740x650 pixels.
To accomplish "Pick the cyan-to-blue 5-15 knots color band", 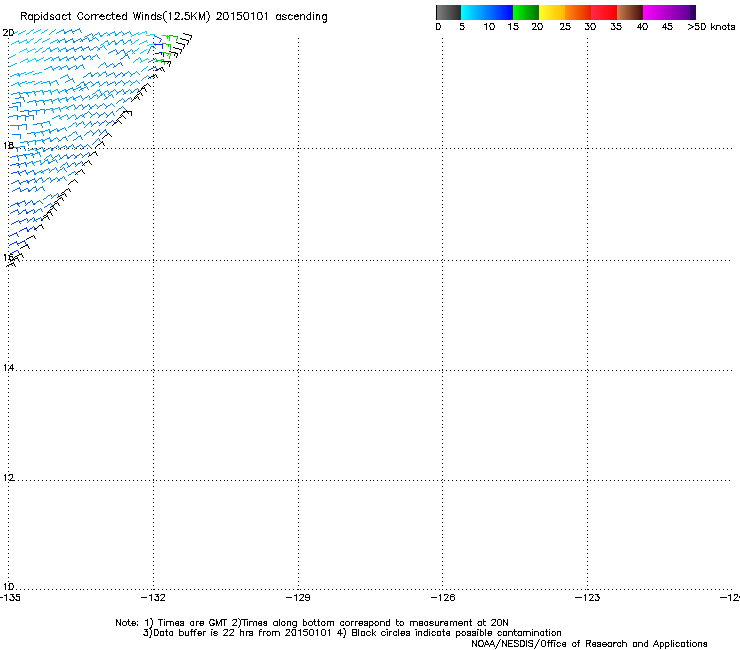I will tap(487, 12).
